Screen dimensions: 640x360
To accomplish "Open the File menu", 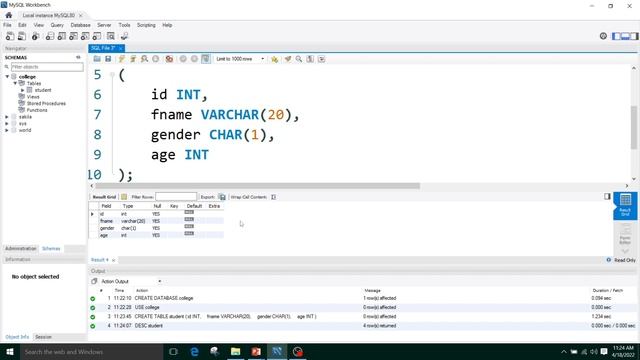I will pos(7,25).
